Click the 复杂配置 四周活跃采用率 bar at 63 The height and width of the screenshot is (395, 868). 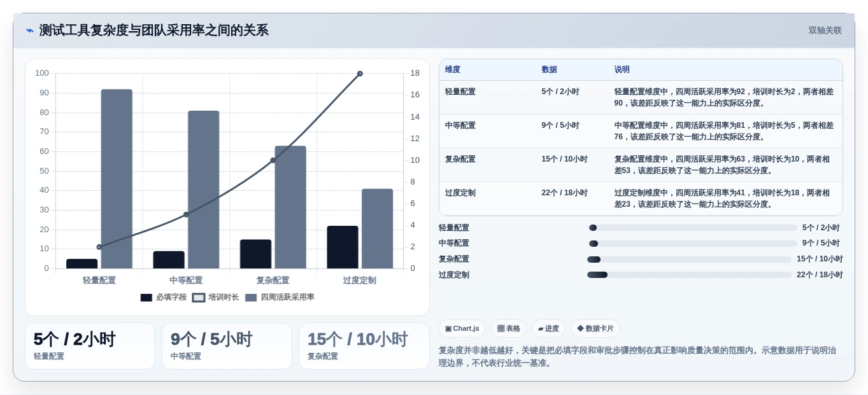(x=290, y=207)
